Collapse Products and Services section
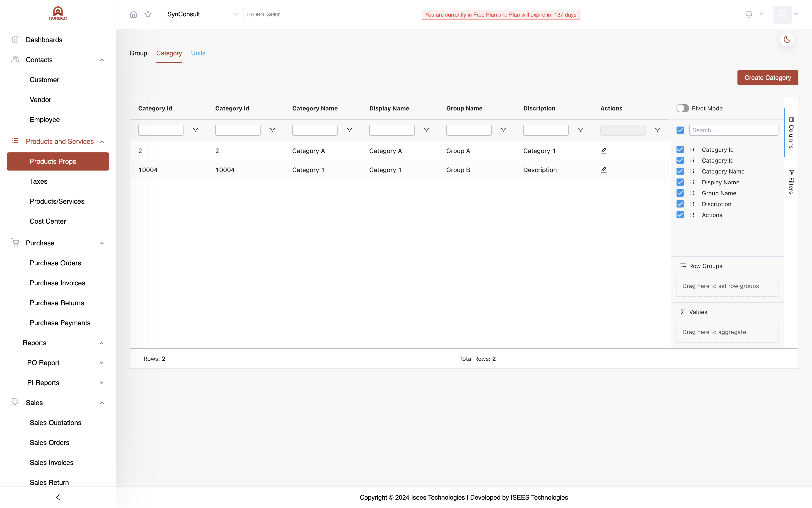 tap(102, 142)
